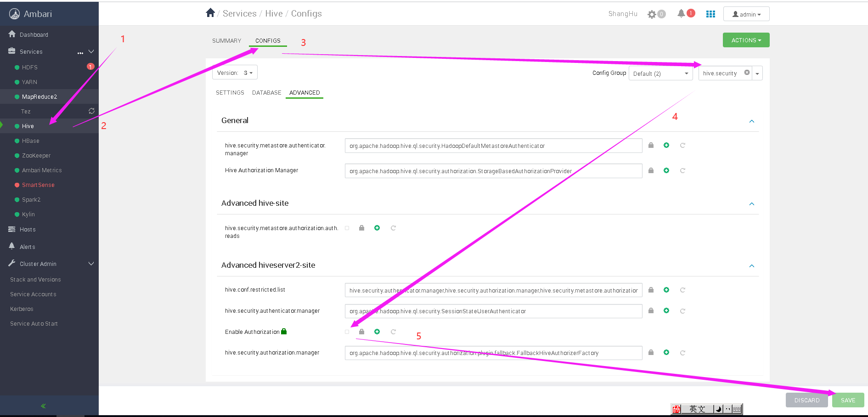Override hive.security.metastore.authenticator.manager with green plus
Viewport: 868px width, 417px height.
coord(666,145)
